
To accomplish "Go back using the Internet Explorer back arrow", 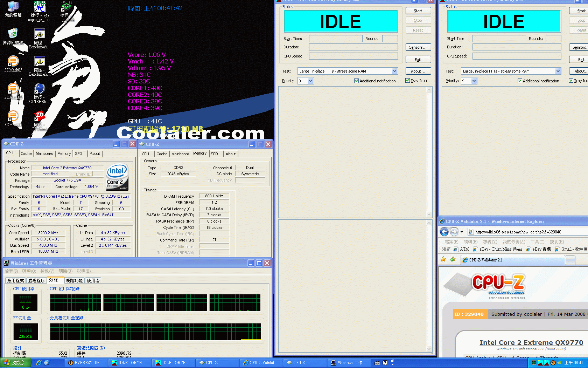I will [x=444, y=232].
